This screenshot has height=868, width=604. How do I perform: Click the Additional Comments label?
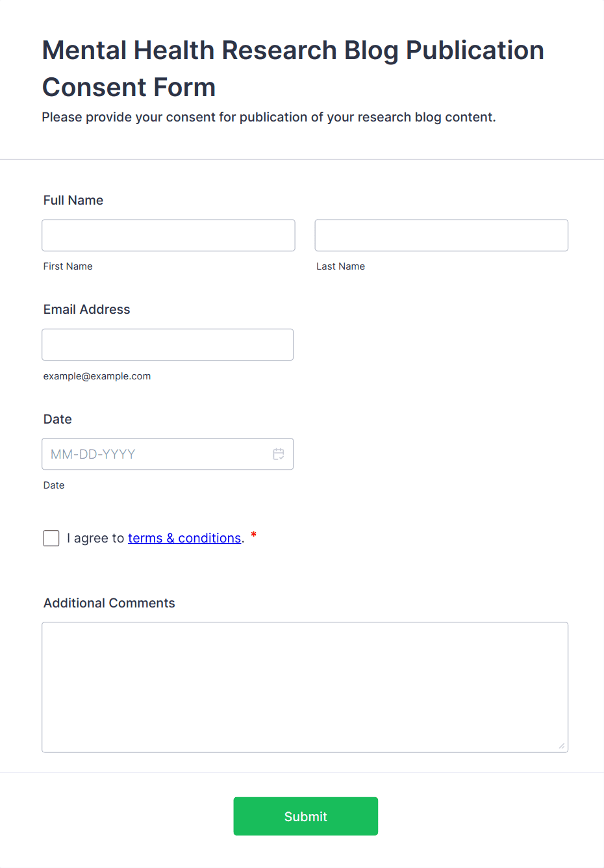click(109, 603)
